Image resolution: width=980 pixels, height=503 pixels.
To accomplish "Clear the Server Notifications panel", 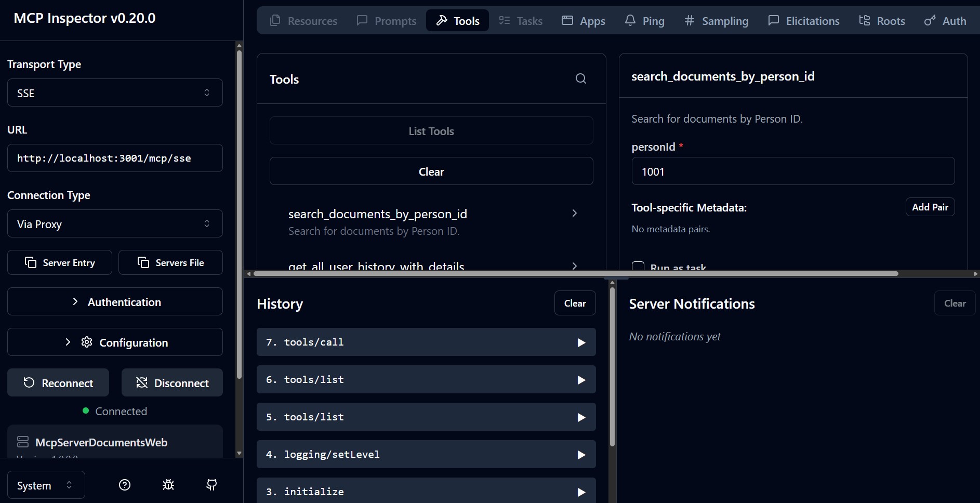I will coord(955,303).
